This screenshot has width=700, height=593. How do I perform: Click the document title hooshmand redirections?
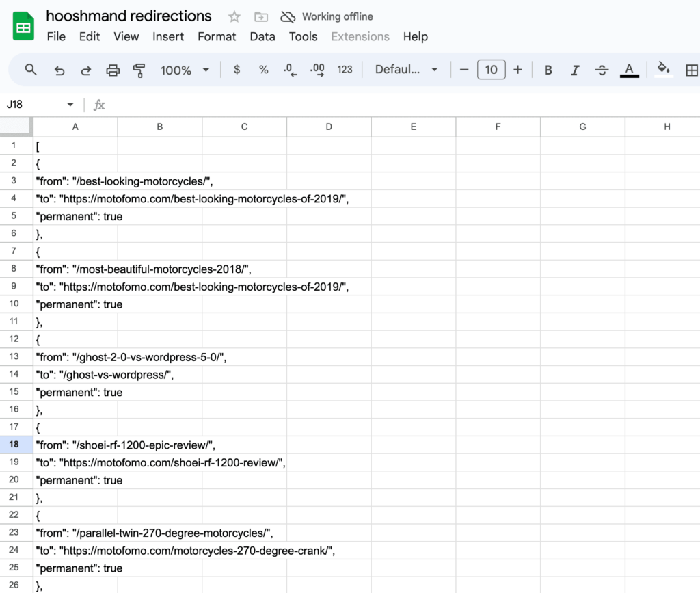129,16
